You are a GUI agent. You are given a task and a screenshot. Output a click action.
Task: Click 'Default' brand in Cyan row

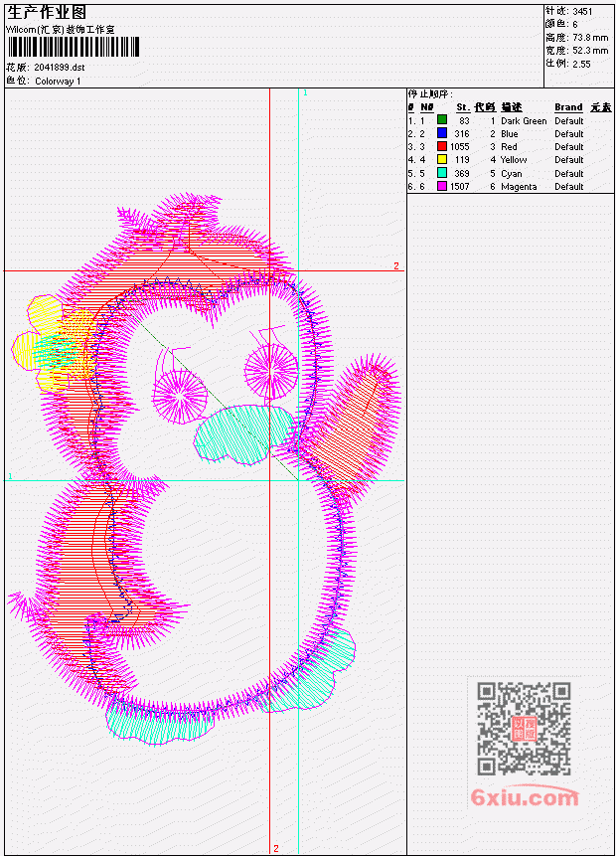[569, 174]
